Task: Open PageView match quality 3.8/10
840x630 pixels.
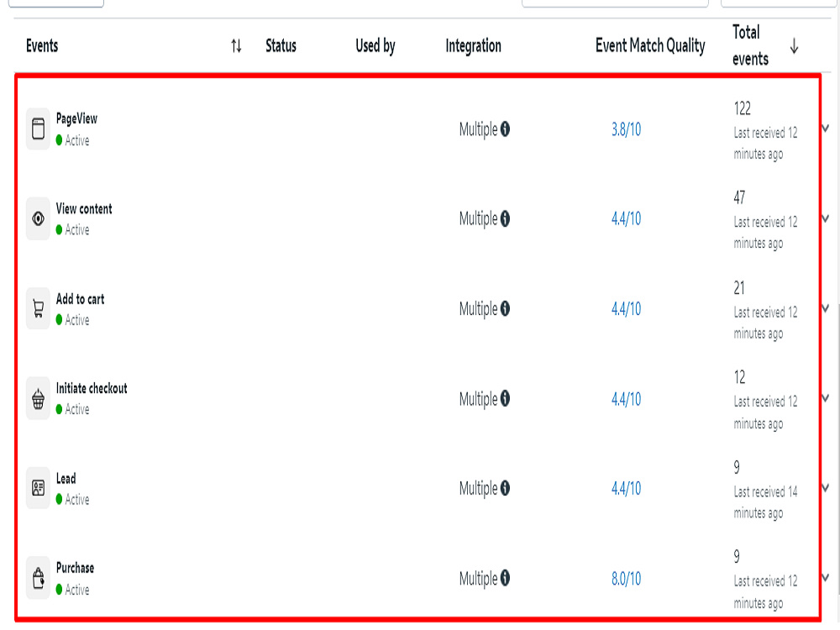Action: [x=627, y=129]
